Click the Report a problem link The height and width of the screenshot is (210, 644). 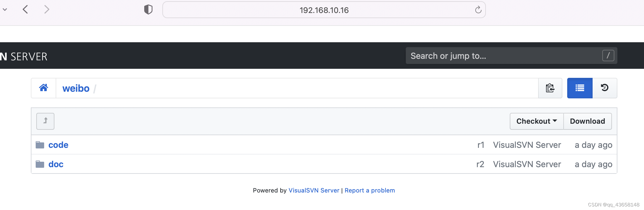369,190
